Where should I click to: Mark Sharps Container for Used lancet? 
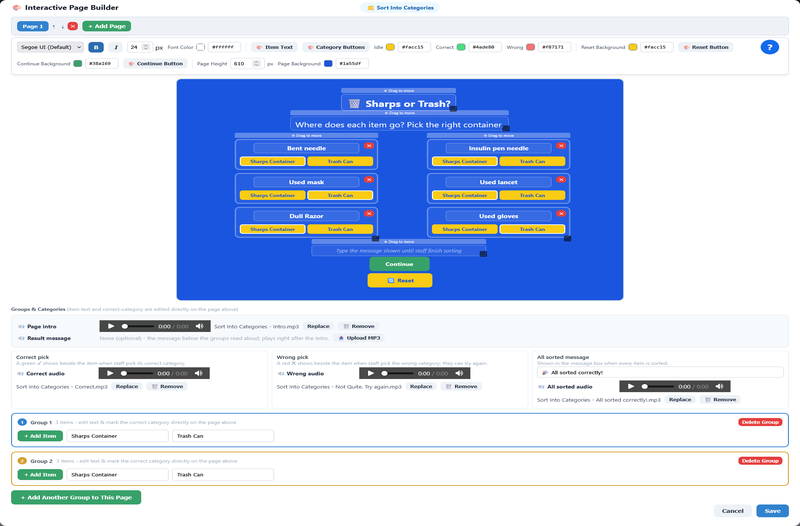pos(464,195)
